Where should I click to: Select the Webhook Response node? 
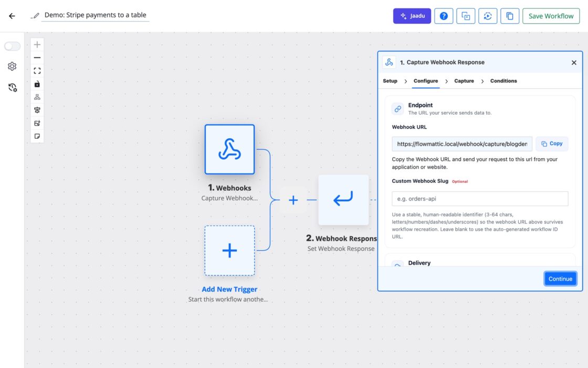click(343, 200)
